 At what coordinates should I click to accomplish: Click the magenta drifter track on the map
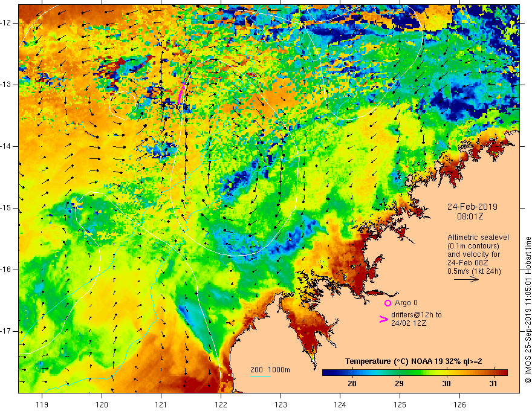tap(181, 93)
